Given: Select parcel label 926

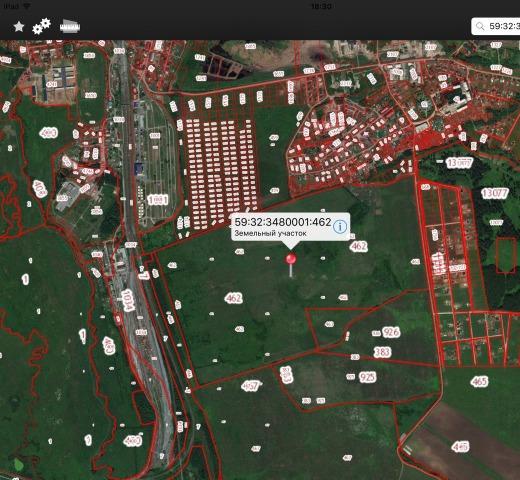Looking at the screenshot, I should pos(391,332).
